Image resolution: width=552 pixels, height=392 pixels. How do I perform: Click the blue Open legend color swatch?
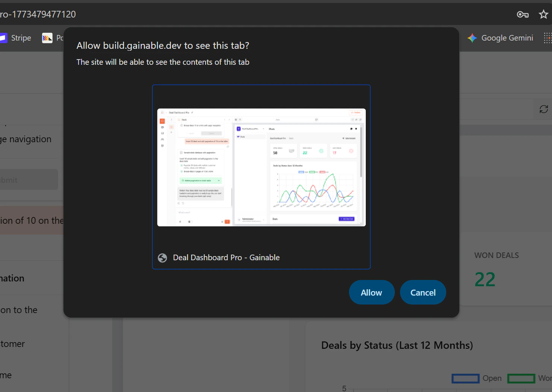(x=465, y=378)
